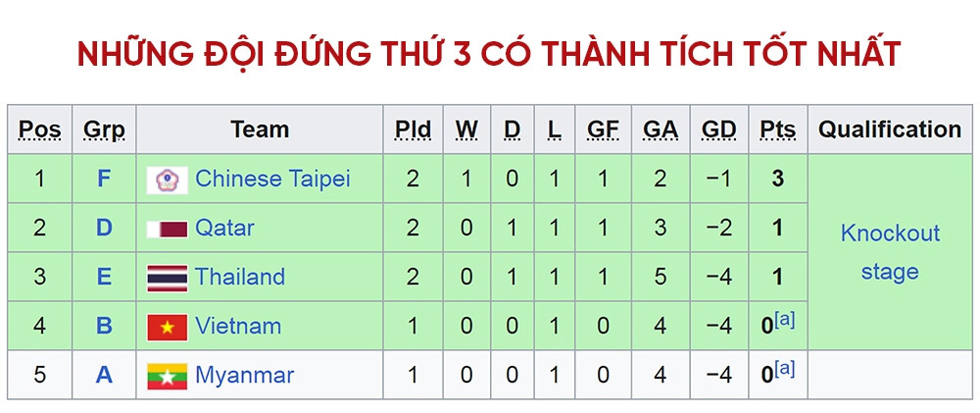980x413 pixels.
Task: Click the Group A link
Action: click(x=104, y=375)
